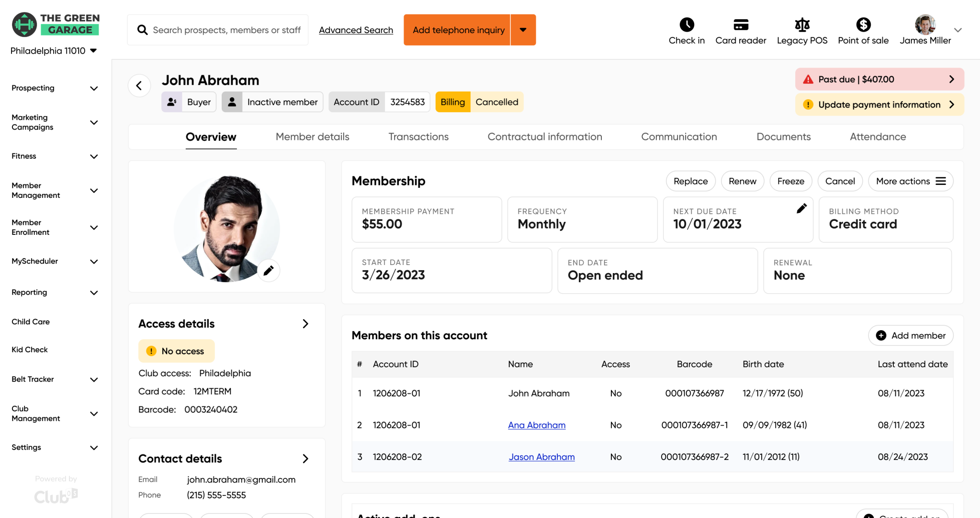Switch to the Contractual information tab
This screenshot has width=980, height=518.
pyautogui.click(x=545, y=137)
